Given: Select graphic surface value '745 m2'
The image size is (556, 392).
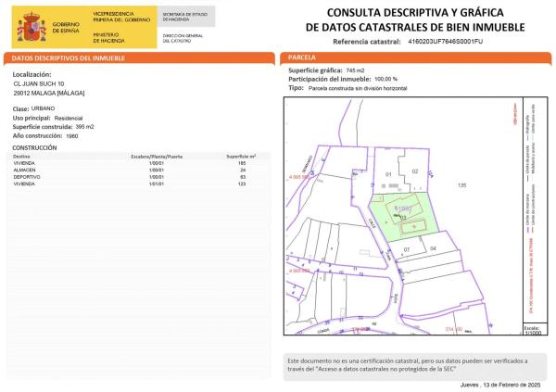Looking at the screenshot, I should pos(355,70).
